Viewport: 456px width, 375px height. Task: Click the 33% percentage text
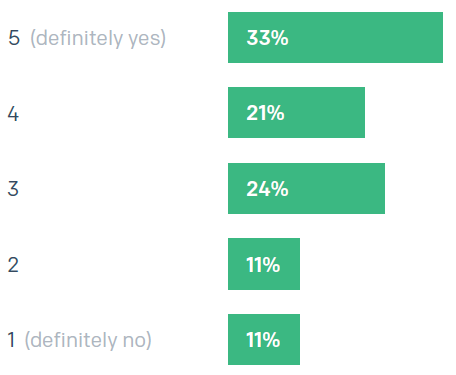point(267,38)
